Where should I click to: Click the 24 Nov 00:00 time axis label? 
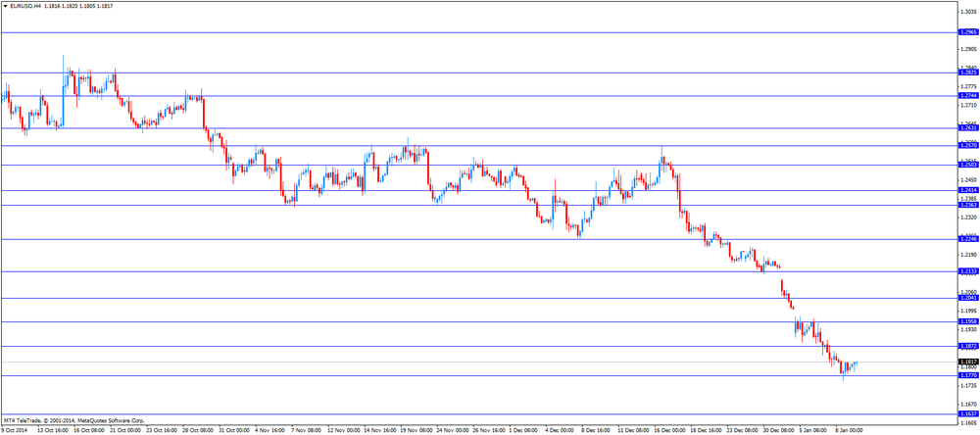pos(452,431)
